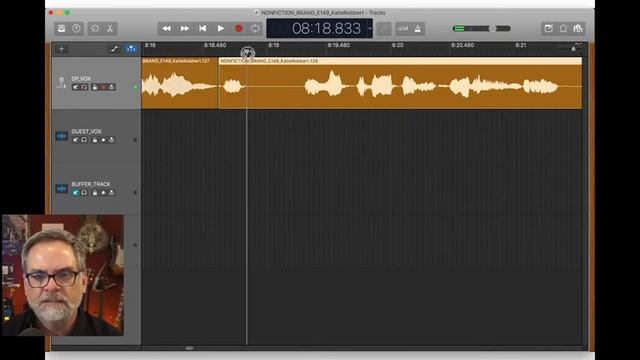
Task: Toggle the Count-in 1234 button
Action: pos(403,28)
